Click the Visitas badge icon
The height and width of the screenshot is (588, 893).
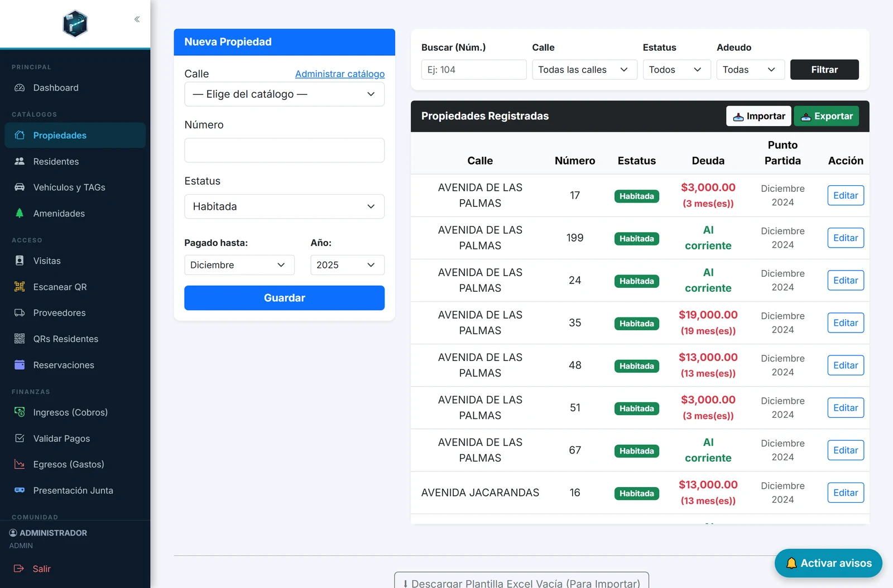pos(20,261)
